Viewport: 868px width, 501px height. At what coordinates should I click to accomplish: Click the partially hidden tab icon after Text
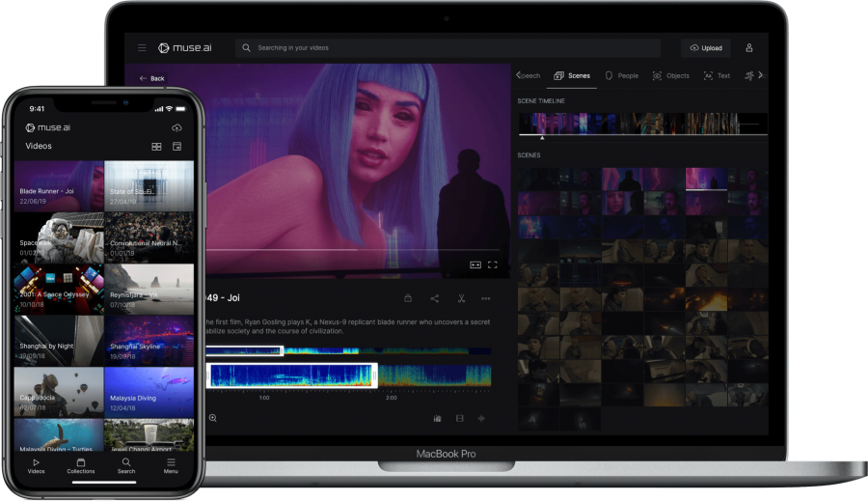click(749, 76)
